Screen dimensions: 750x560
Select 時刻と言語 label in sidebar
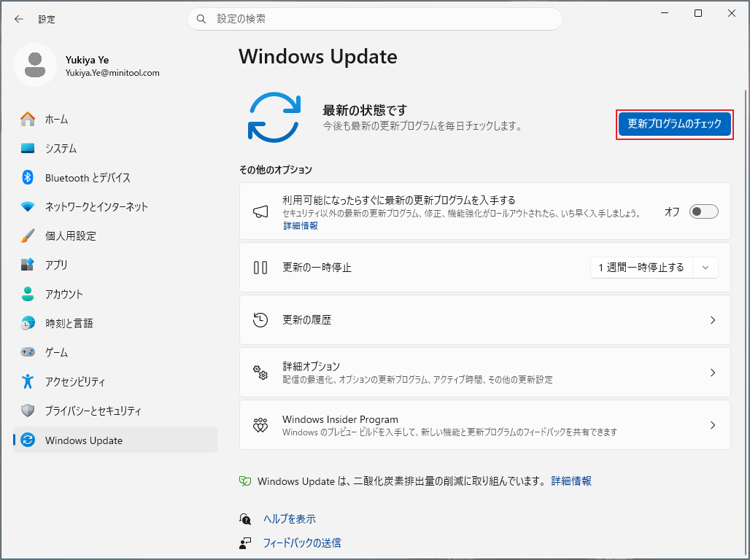[x=69, y=323]
